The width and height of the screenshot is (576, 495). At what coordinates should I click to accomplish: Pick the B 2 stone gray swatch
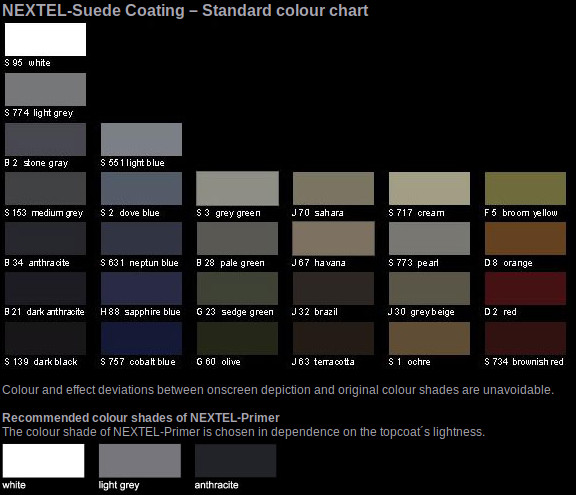point(45,139)
